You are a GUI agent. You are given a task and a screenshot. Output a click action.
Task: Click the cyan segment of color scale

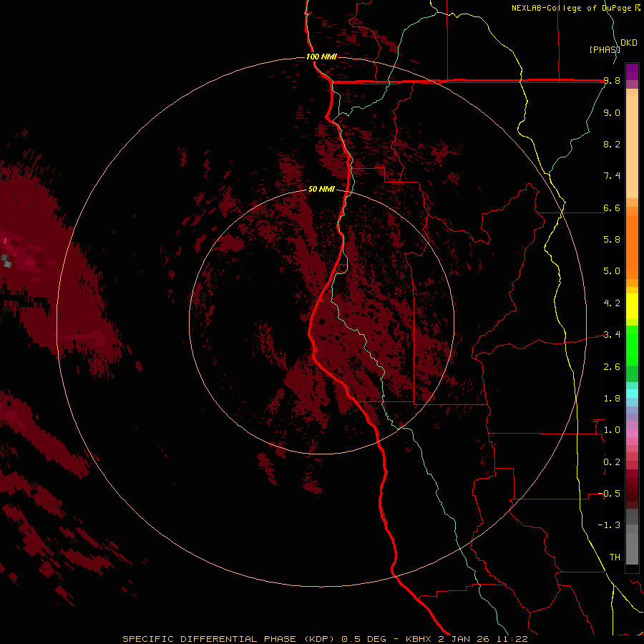[x=632, y=393]
